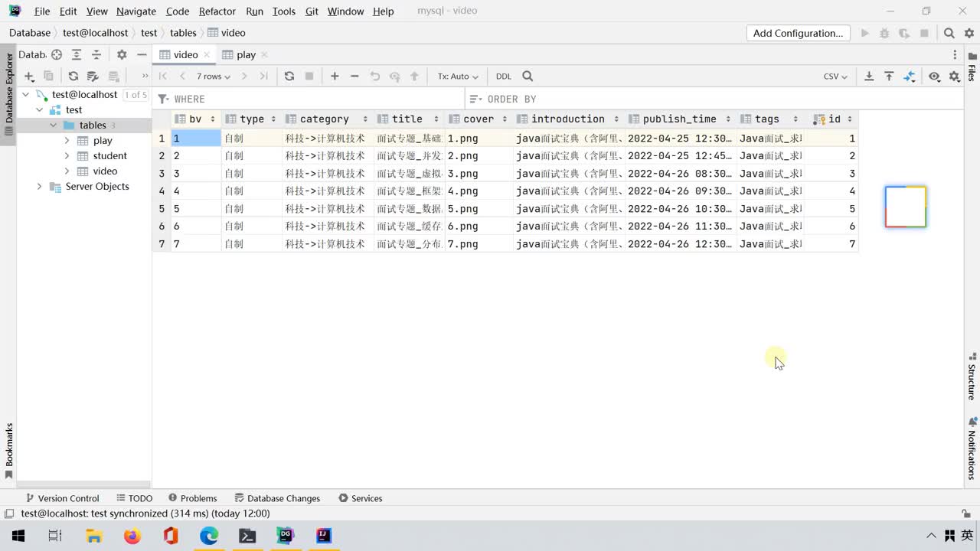
Task: Show more Database toolbar actions chevron
Action: (145, 76)
